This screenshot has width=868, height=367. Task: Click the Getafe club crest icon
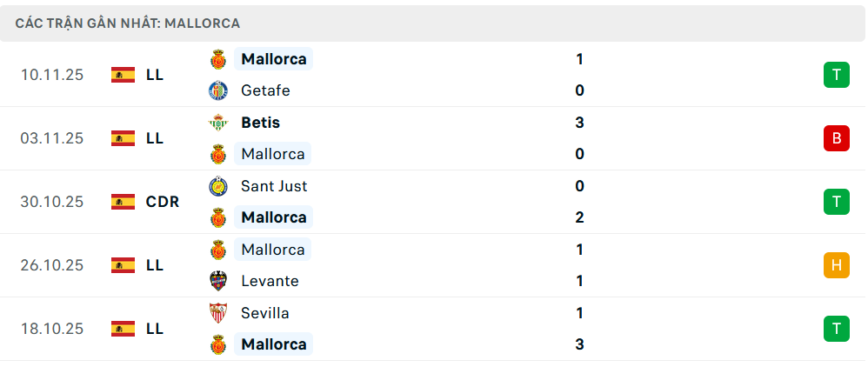[x=217, y=90]
